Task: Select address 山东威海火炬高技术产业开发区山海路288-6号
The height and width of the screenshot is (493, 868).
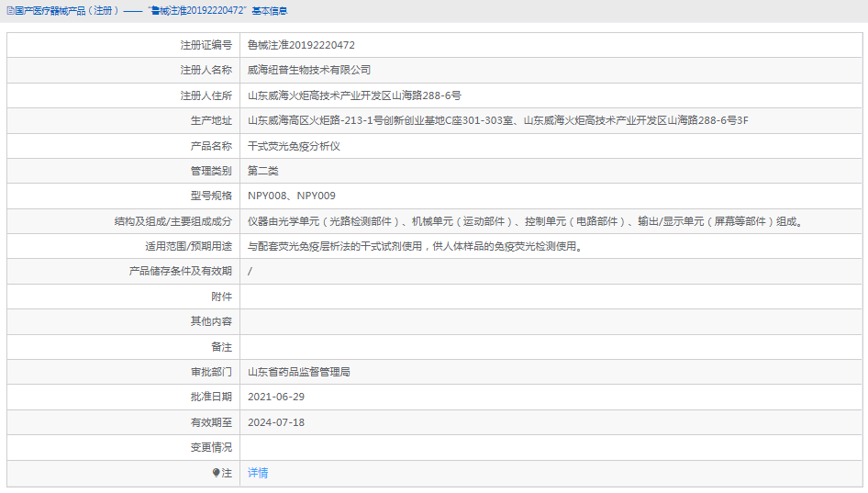Action: (354, 95)
